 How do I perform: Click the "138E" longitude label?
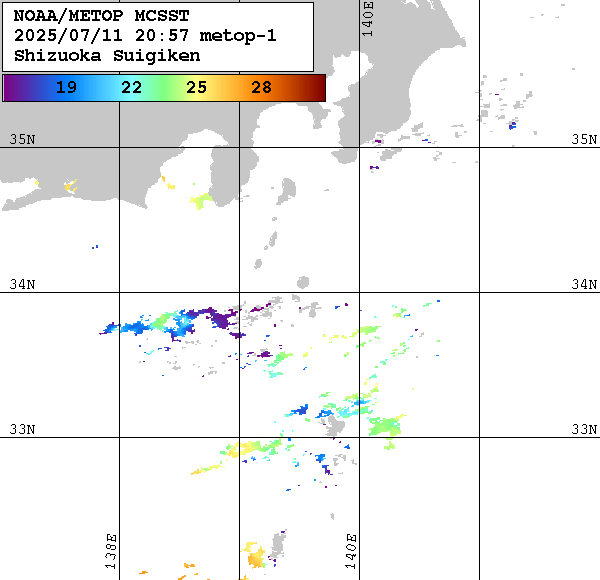click(x=111, y=551)
